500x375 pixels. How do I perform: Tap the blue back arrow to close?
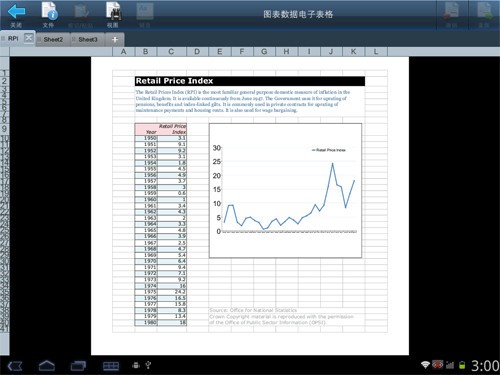point(16,12)
